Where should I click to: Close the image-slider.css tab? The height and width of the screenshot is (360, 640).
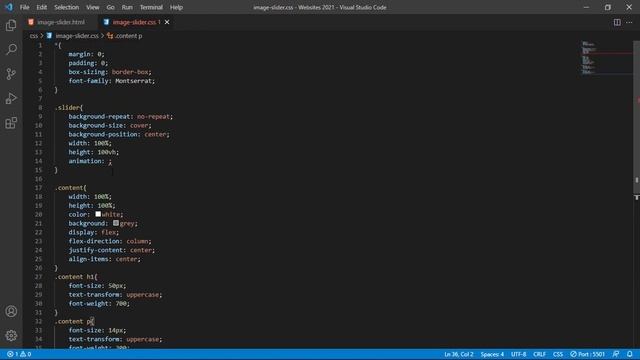pos(167,22)
